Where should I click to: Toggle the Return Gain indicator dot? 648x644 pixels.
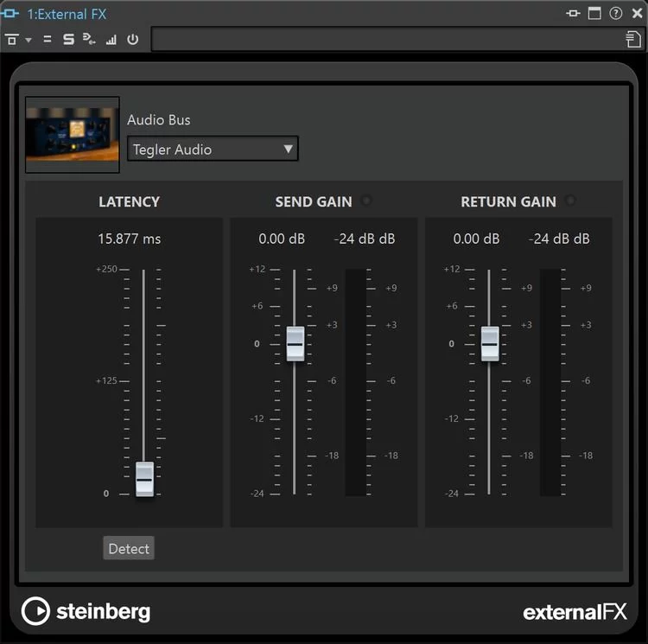570,201
